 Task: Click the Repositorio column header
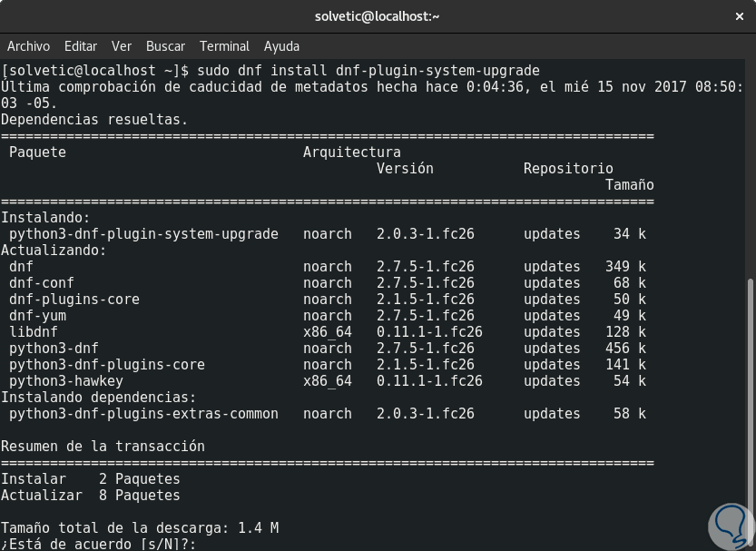[x=568, y=169]
